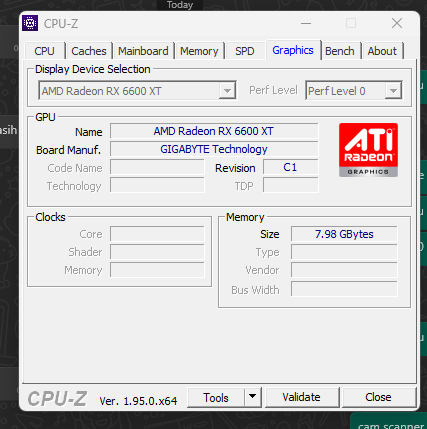Minimize the CPU-Z window

click(306, 23)
